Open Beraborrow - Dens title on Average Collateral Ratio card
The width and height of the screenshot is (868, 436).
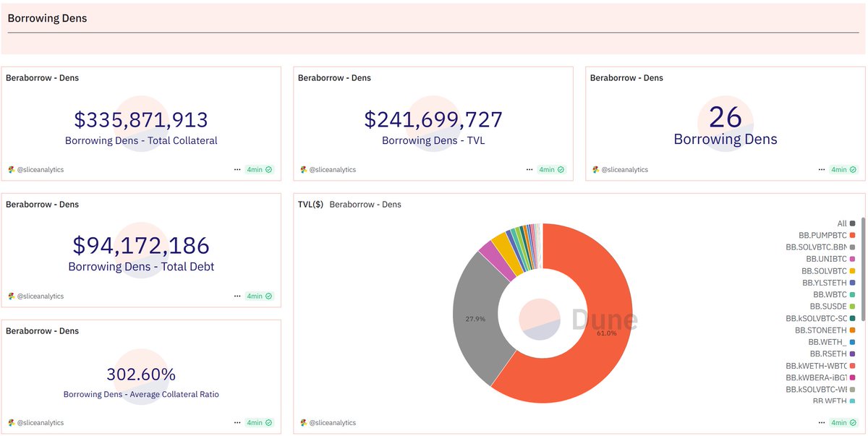coord(42,330)
